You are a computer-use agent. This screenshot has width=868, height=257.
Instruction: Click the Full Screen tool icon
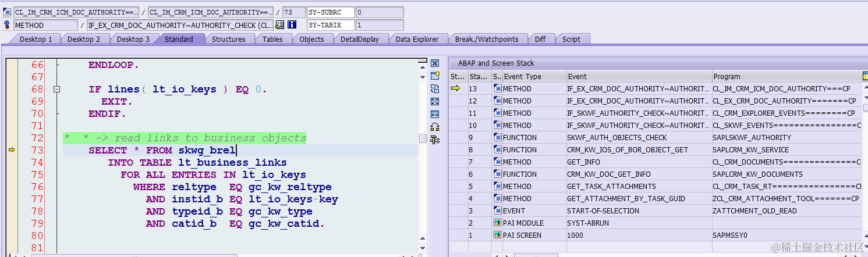point(435,102)
